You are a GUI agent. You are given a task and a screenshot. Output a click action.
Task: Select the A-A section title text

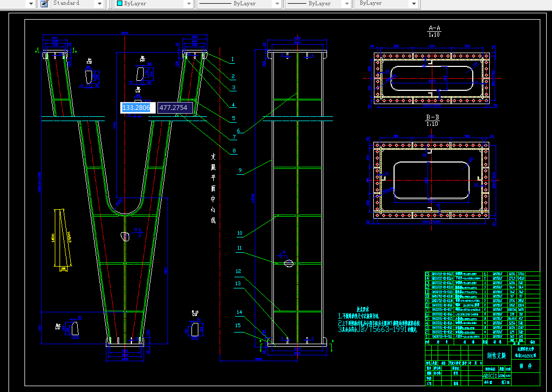tap(434, 28)
